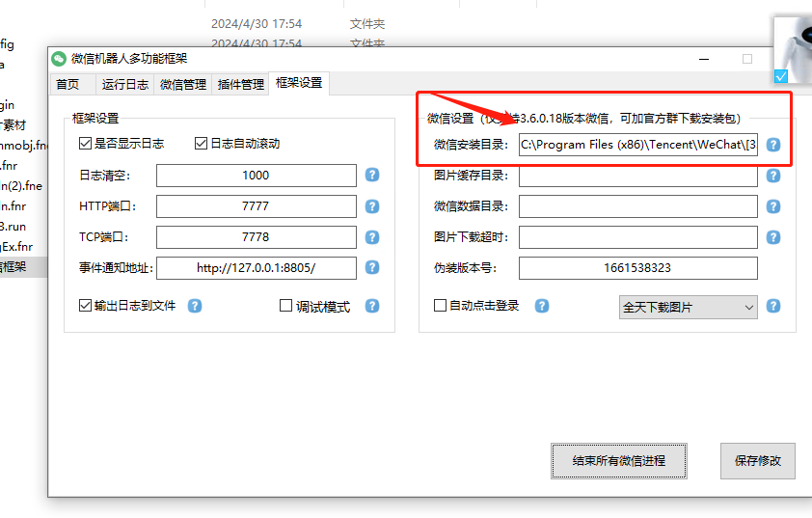This screenshot has width=812, height=518.
Task: Open help icon for 微信安装目录 field
Action: [x=773, y=145]
